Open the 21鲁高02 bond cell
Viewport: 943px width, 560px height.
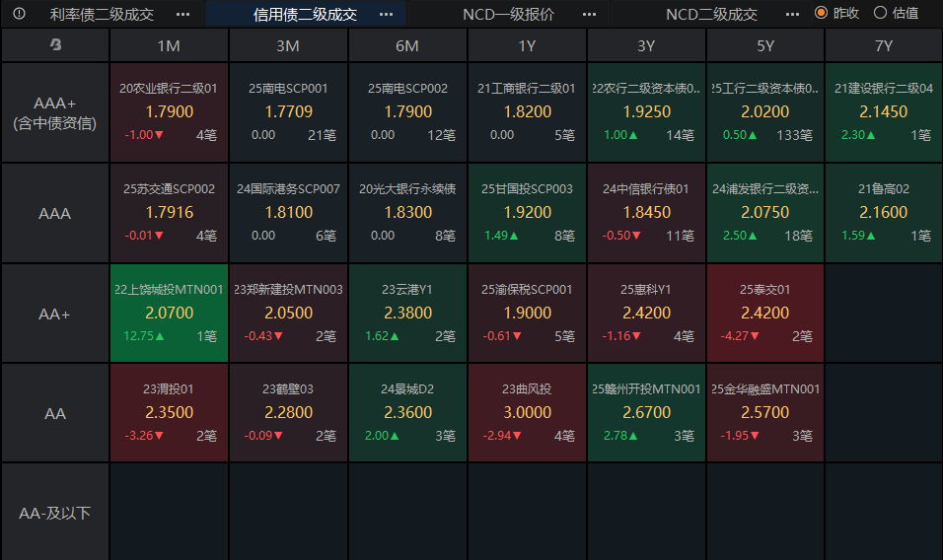tap(884, 213)
